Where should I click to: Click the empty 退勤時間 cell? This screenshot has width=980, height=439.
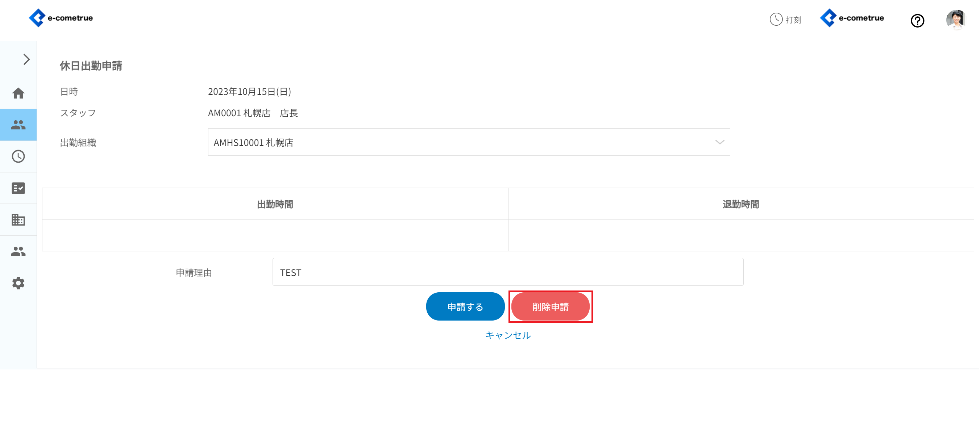740,235
